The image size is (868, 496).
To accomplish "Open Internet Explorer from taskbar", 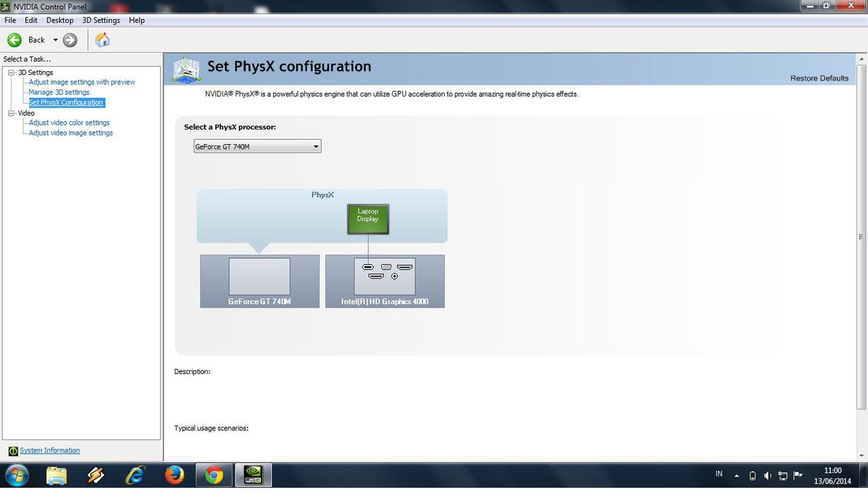I will (135, 475).
